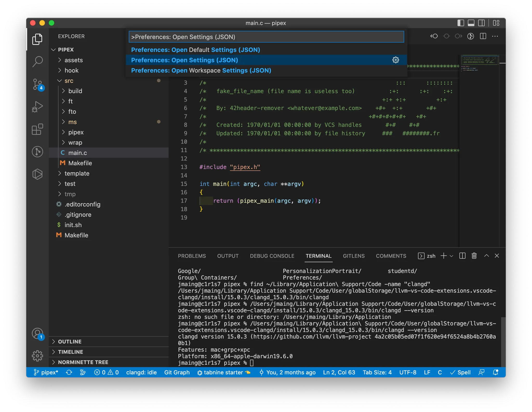Open the Source Control view
532x412 pixels.
click(x=37, y=84)
